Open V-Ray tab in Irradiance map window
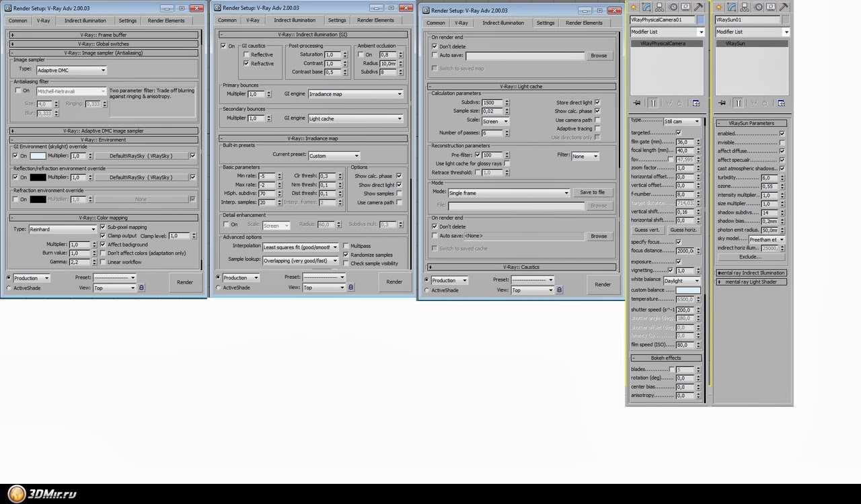 253,20
